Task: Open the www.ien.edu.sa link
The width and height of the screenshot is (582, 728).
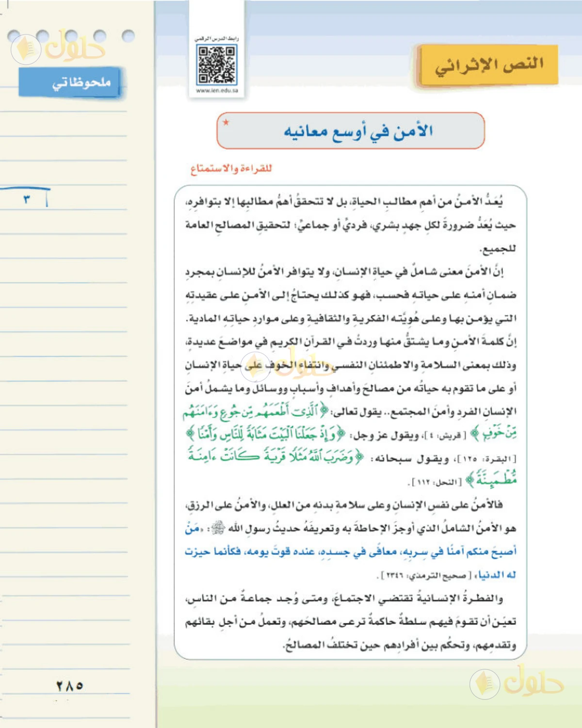Action: pyautogui.click(x=217, y=90)
